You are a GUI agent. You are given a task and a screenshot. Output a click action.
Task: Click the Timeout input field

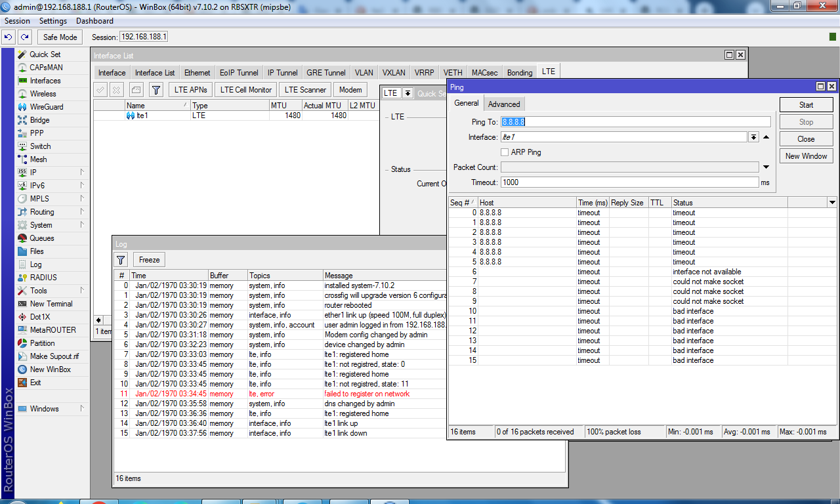pos(629,182)
